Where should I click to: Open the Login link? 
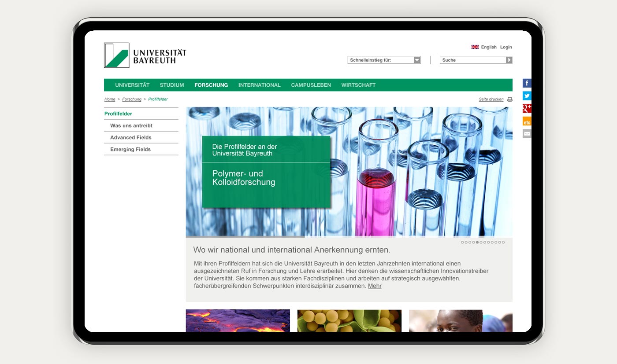pos(506,47)
